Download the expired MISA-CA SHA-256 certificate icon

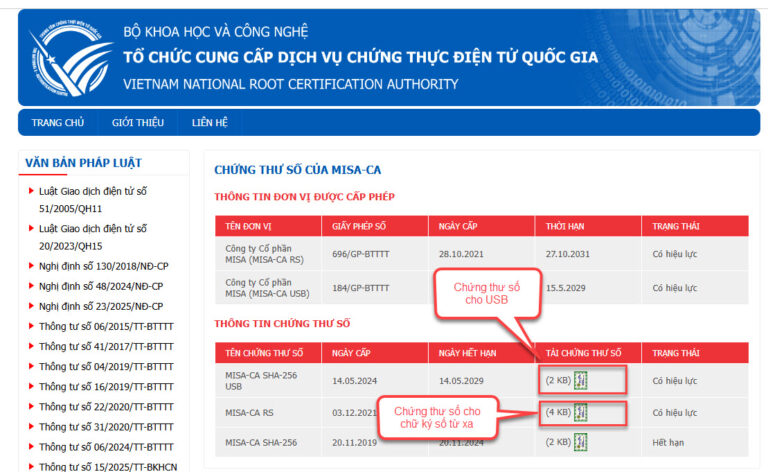(580, 442)
